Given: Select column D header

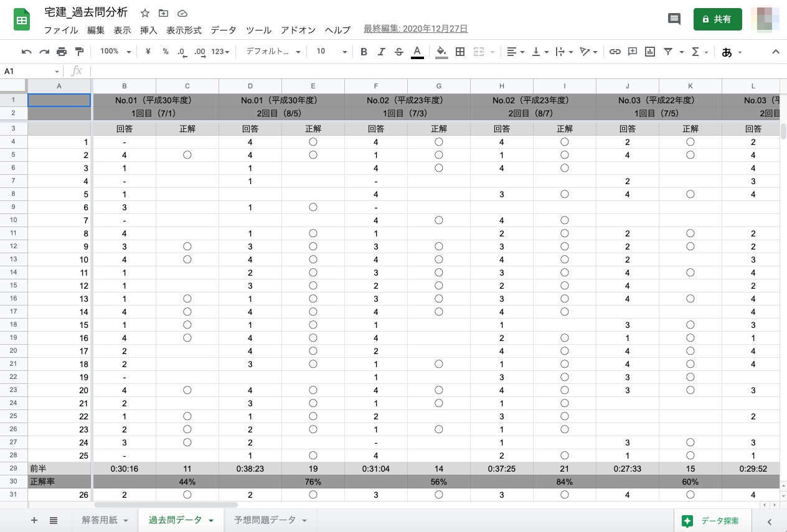Looking at the screenshot, I should click(x=250, y=86).
